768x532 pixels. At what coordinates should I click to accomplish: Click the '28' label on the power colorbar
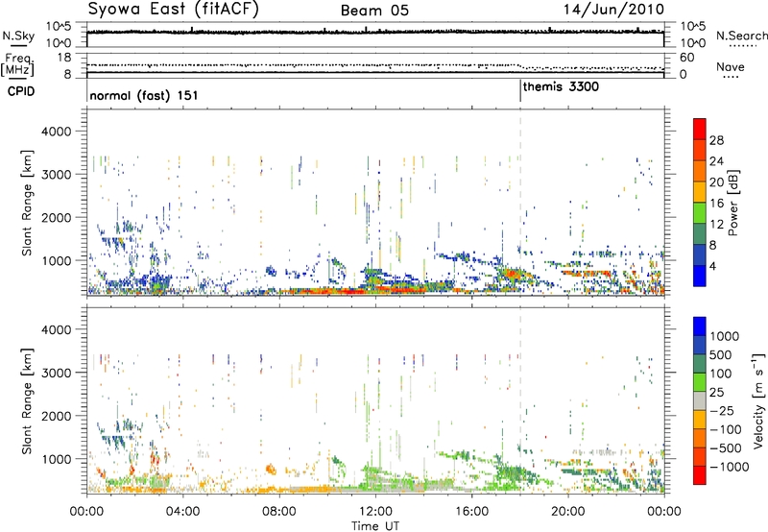coord(716,140)
